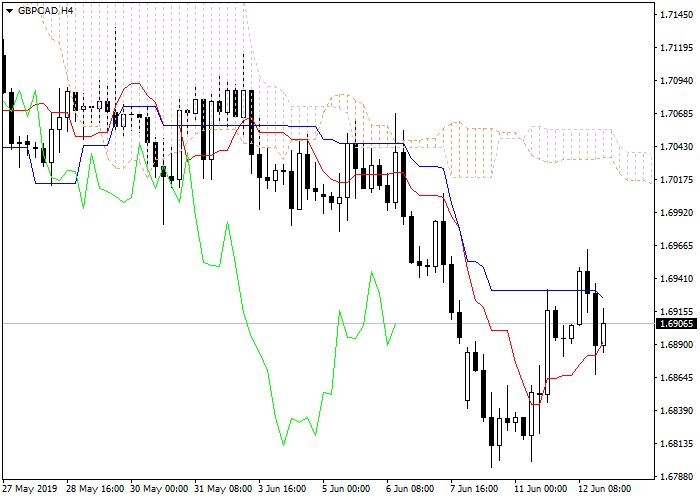Click the 12 Jun 08:00 time label

[x=605, y=489]
